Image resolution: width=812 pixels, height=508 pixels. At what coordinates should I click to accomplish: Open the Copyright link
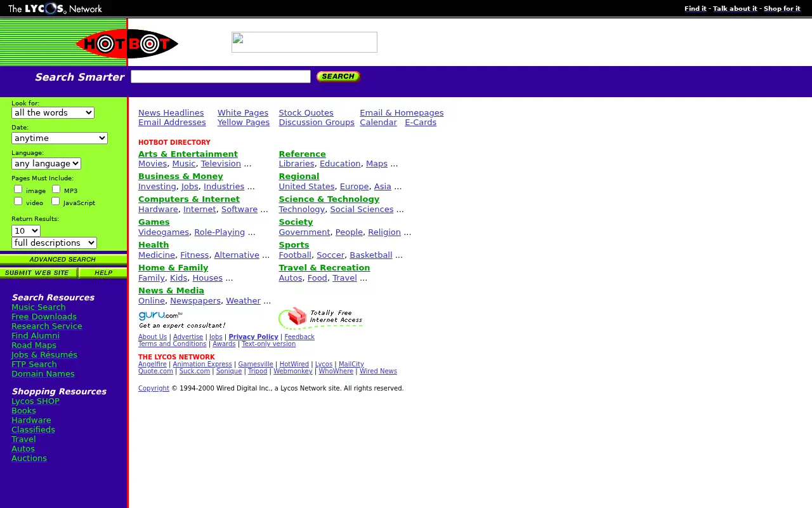coord(154,388)
